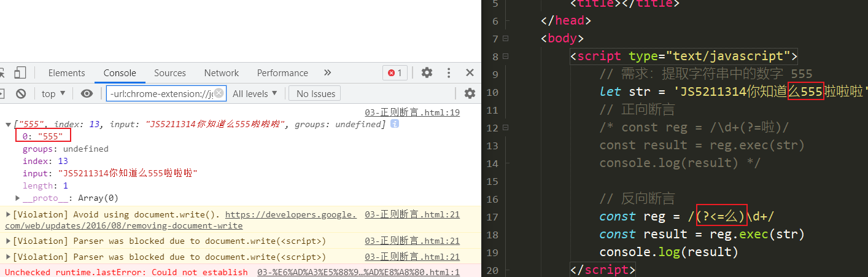The height and width of the screenshot is (277, 868).
Task: Click the 0: "555" array entry
Action: (43, 136)
